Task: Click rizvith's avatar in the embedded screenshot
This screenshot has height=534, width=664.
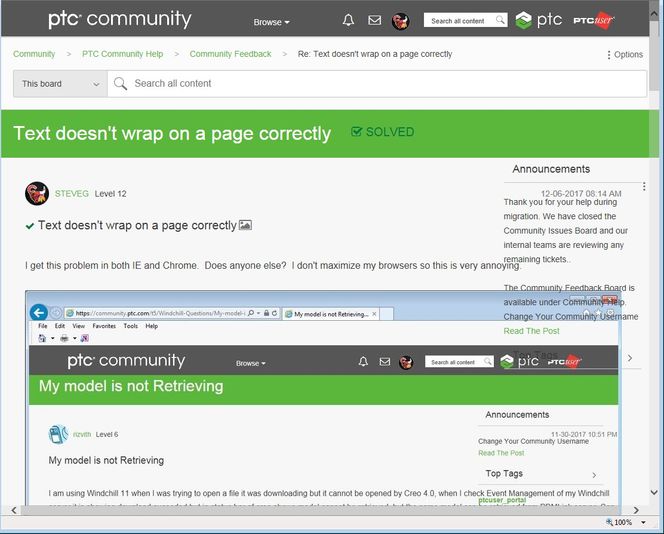Action: coord(58,434)
